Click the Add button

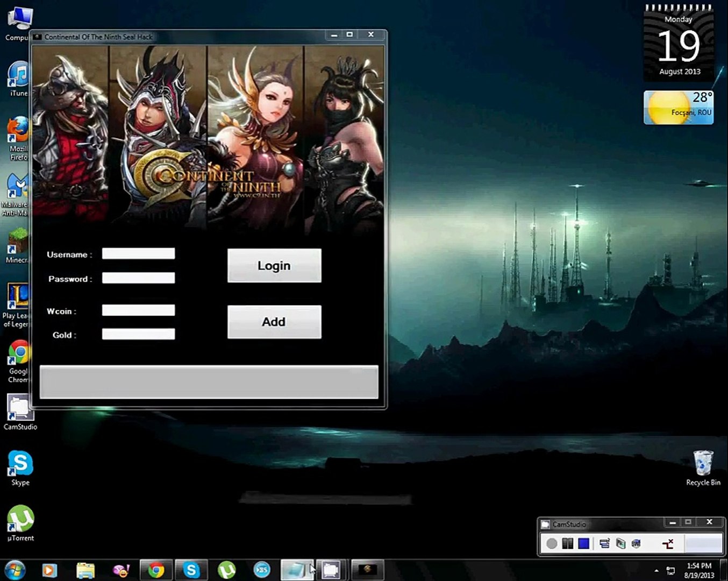pos(274,322)
